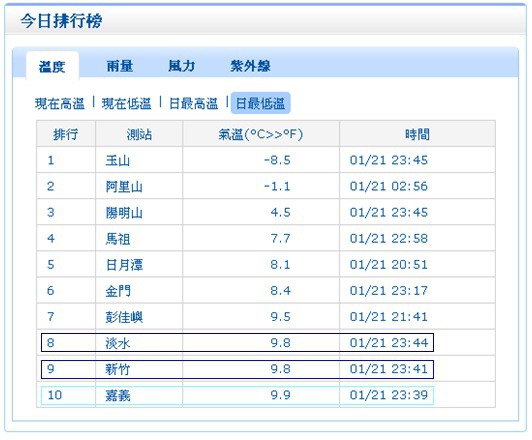Click the 氣溫(°C>>°F) column header to convert units
Screen dimensions: 532x440
pos(261,134)
